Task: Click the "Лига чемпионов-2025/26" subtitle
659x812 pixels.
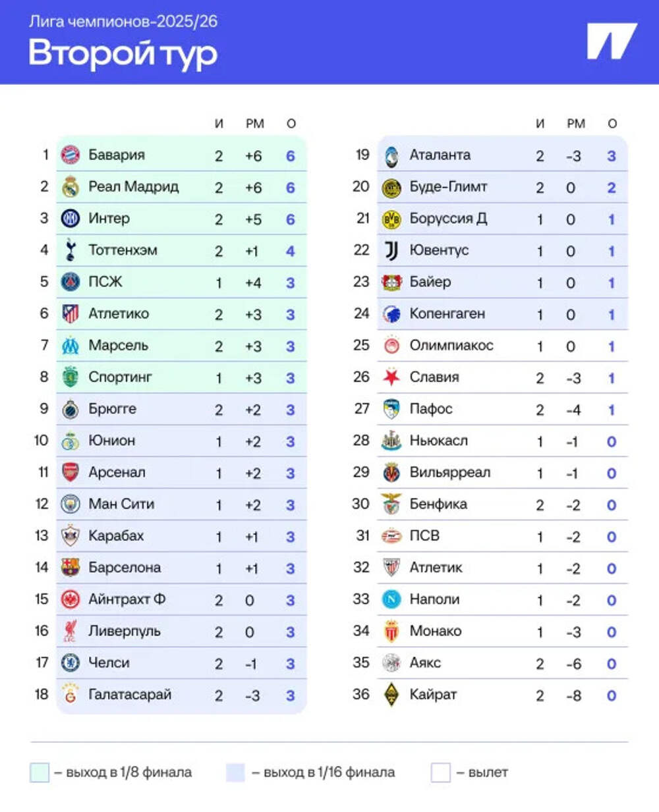Action: pyautogui.click(x=123, y=21)
